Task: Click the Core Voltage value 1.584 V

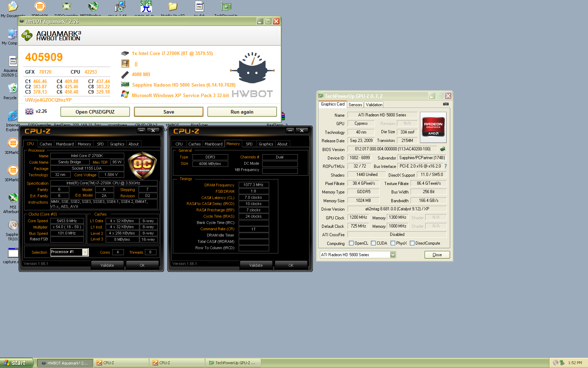Action: pyautogui.click(x=111, y=175)
